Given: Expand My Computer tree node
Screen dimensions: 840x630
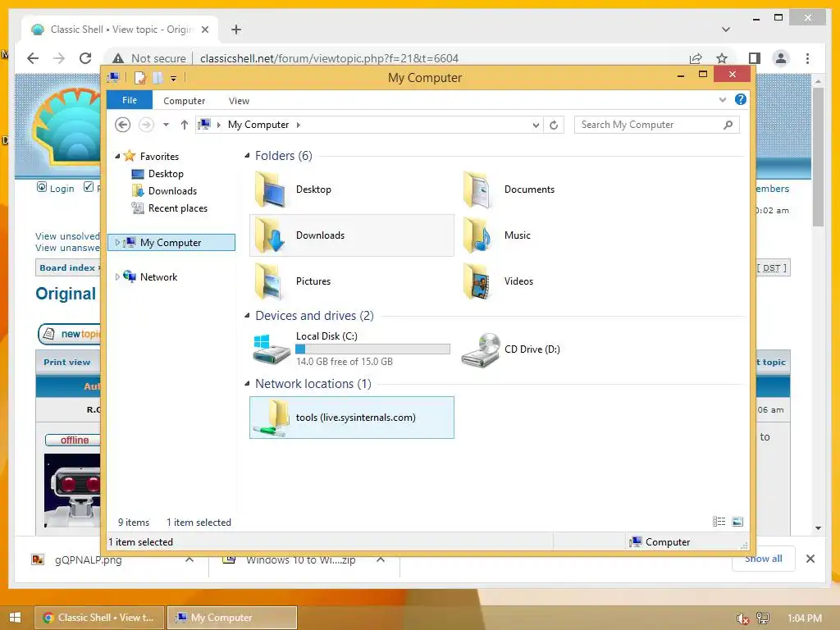Looking at the screenshot, I should click(117, 243).
